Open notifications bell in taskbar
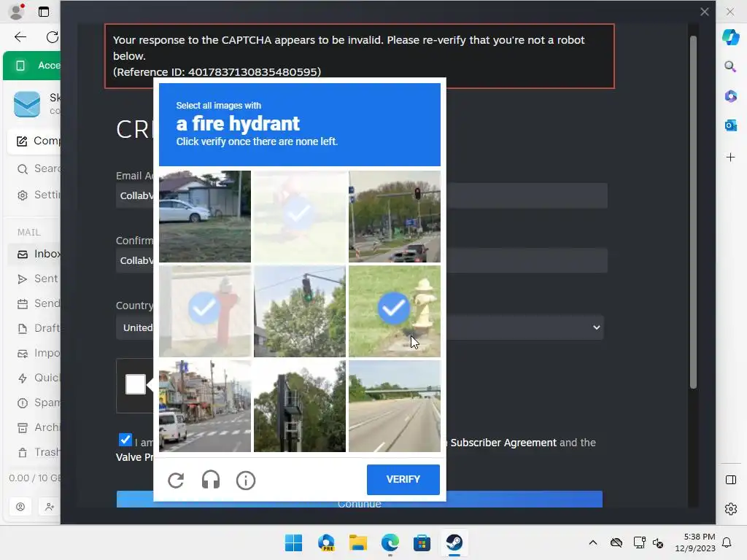747x560 pixels. point(727,542)
